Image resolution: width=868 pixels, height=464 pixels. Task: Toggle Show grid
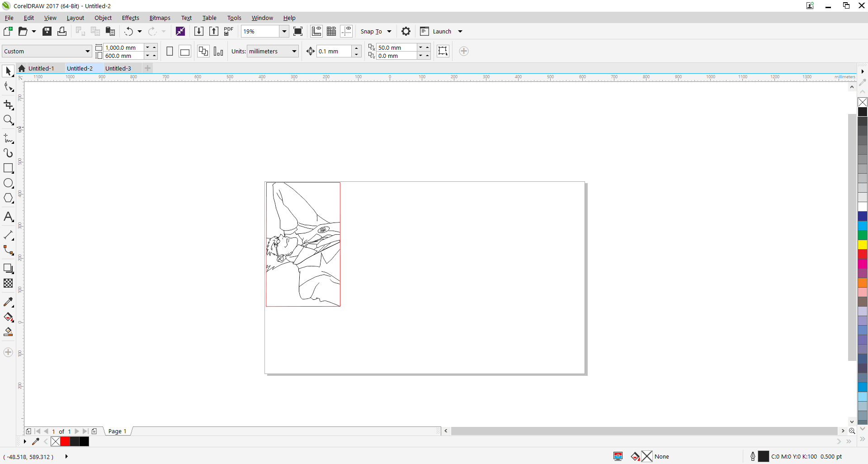(331, 31)
